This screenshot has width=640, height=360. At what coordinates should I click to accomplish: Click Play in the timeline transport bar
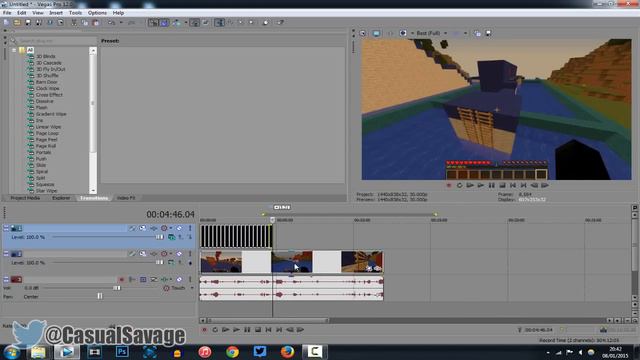pyautogui.click(x=236, y=329)
